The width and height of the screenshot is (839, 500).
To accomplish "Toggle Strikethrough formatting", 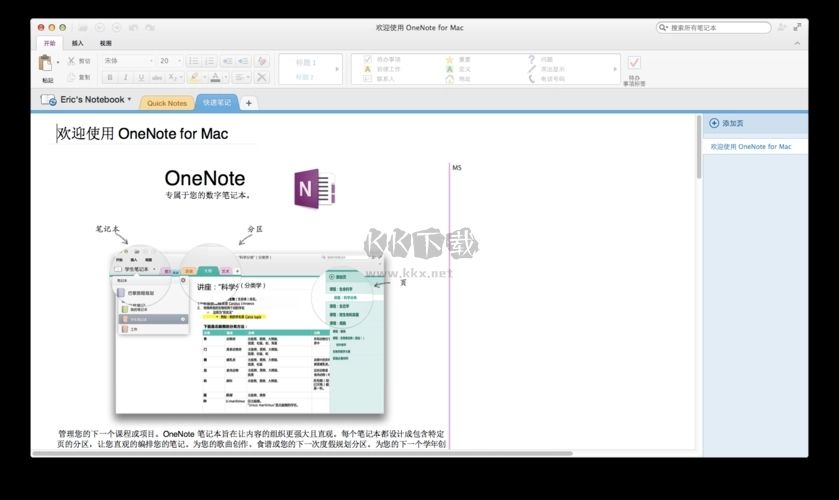I will coord(157,78).
